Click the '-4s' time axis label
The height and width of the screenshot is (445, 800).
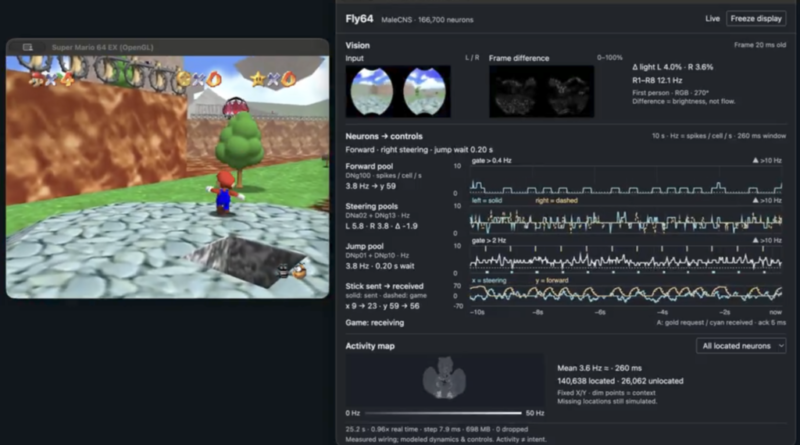click(x=662, y=312)
